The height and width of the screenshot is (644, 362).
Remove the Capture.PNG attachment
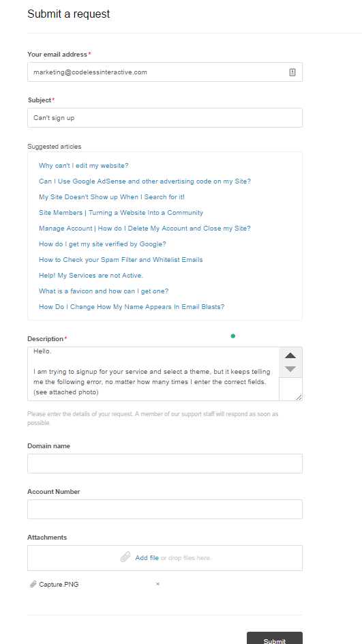(157, 584)
